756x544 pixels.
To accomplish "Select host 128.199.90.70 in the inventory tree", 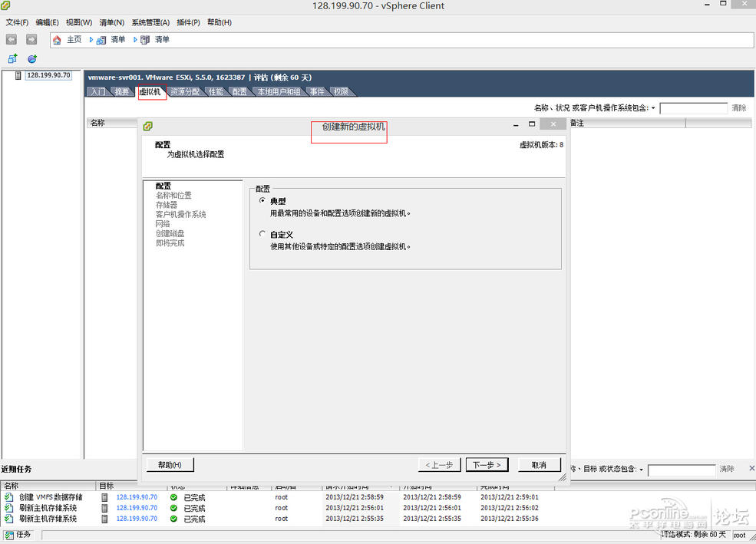I will point(48,75).
